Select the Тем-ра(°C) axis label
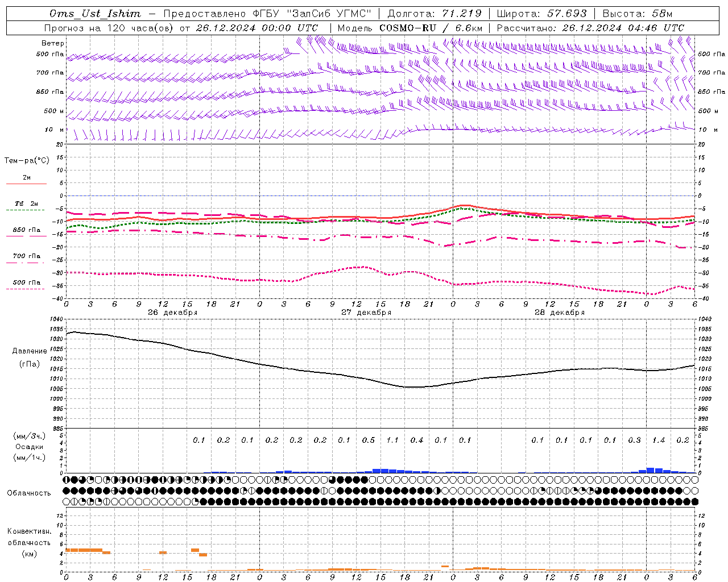 [27, 161]
